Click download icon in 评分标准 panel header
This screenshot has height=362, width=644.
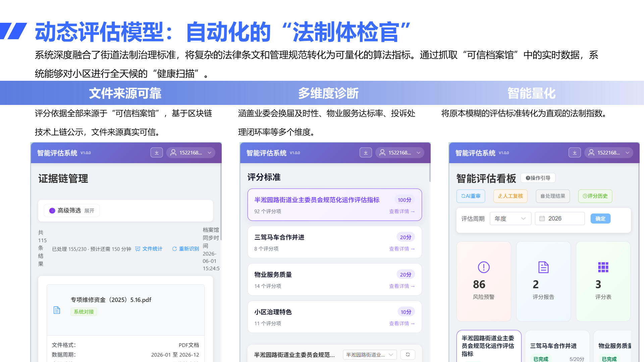tap(366, 153)
